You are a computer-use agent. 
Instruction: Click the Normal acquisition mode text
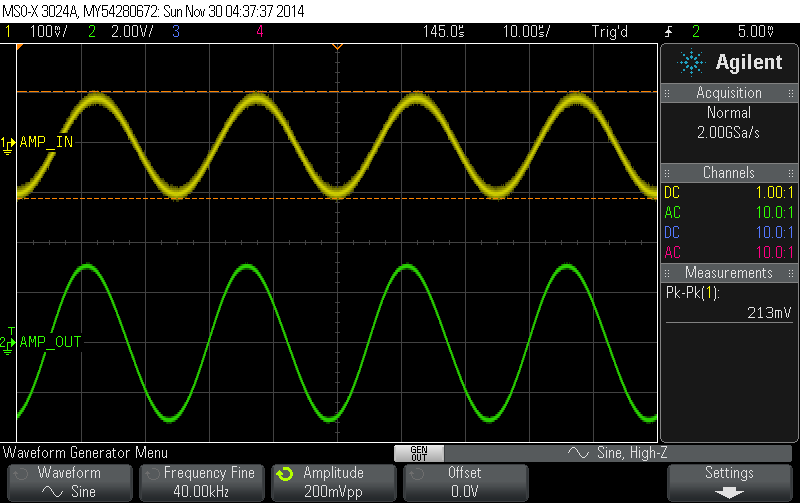click(x=729, y=113)
